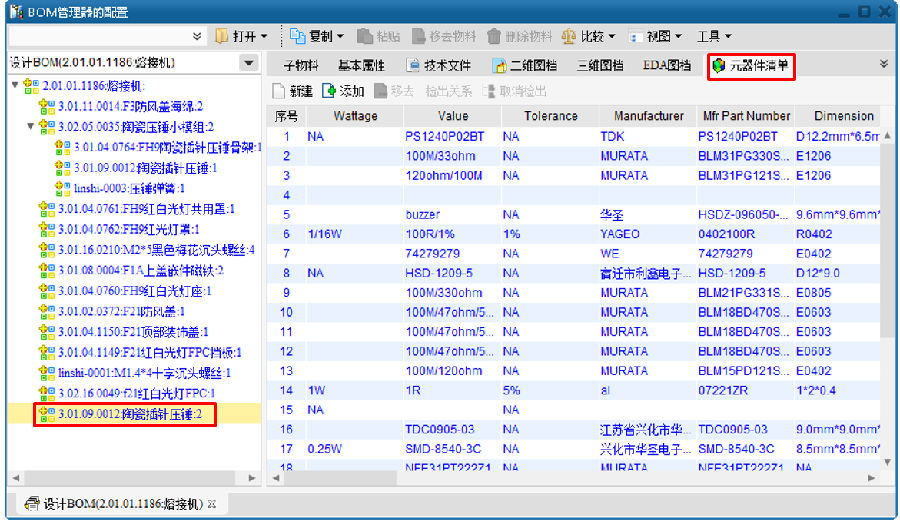Collapse the 3.02.05.0035 subtree node

point(31,127)
